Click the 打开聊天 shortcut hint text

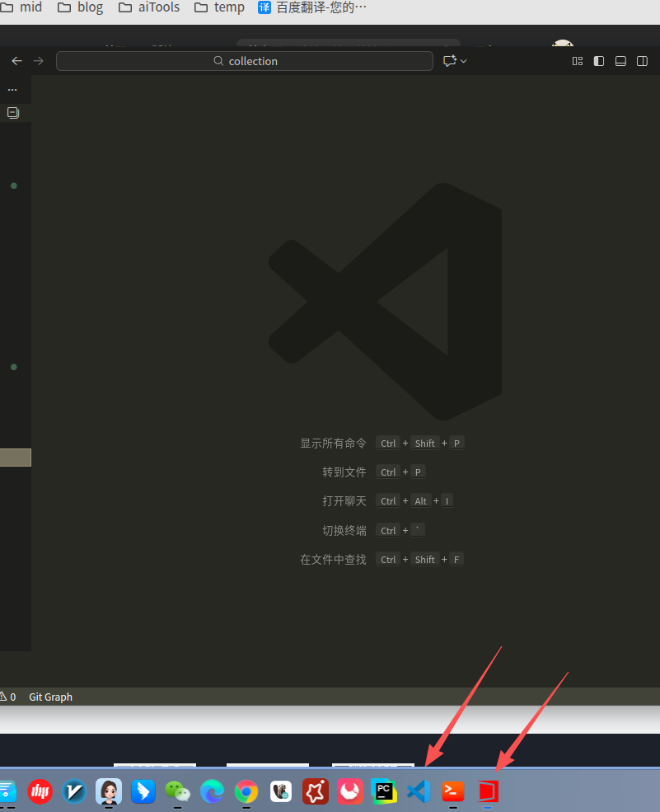pyautogui.click(x=344, y=501)
